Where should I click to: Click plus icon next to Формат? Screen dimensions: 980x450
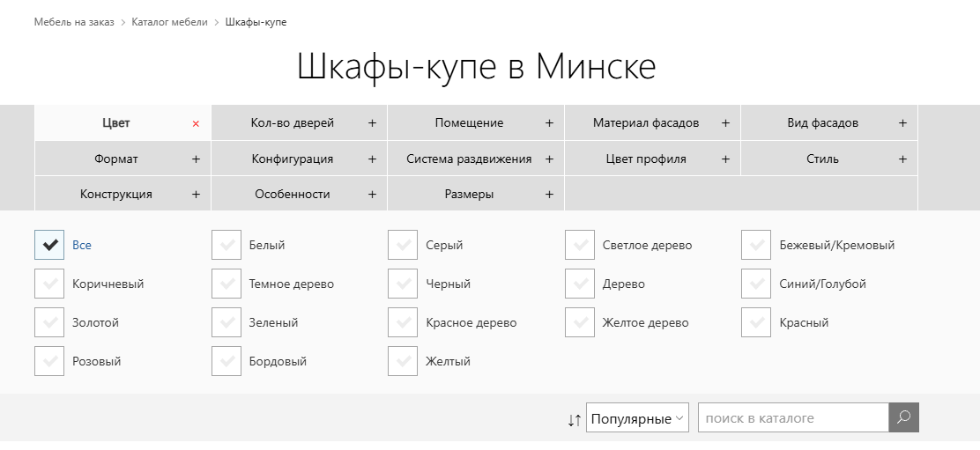click(196, 159)
